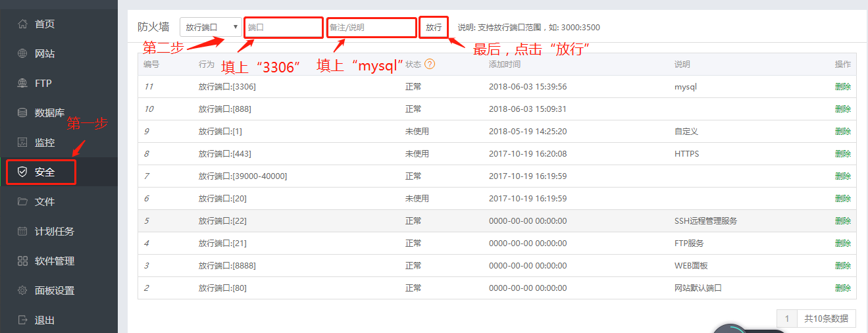Click the shield icon beside 安全
Viewport: 868px width, 333px height.
[22, 172]
